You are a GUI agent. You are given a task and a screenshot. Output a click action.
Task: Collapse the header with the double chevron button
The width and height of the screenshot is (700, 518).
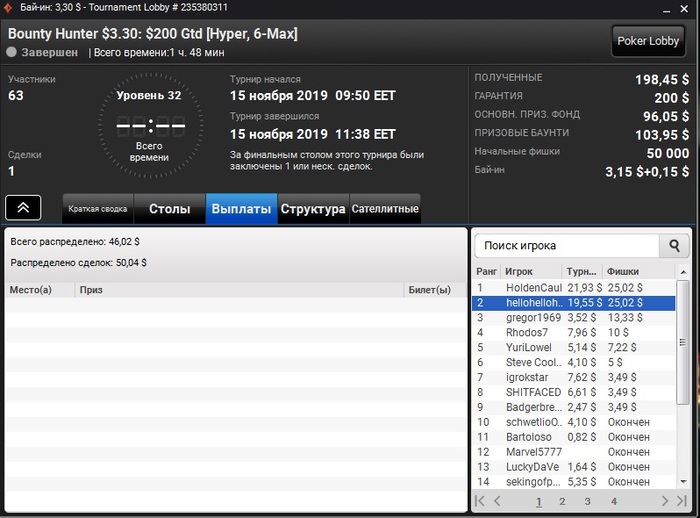(x=23, y=208)
